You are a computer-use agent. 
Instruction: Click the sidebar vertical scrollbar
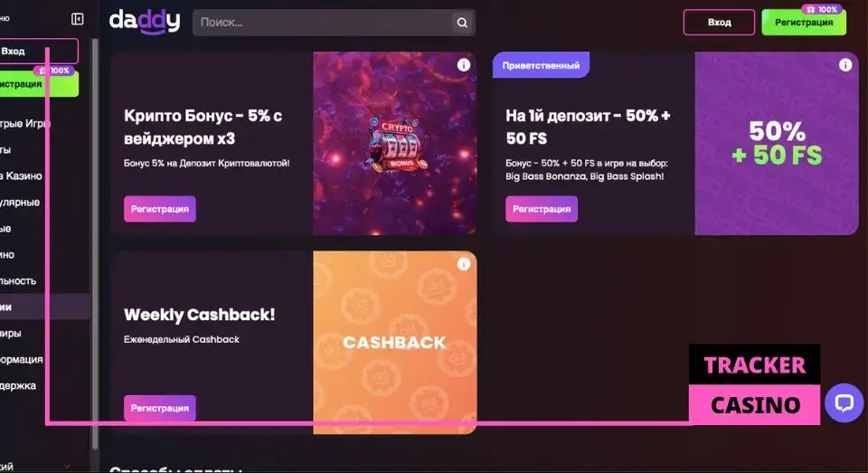click(x=95, y=243)
